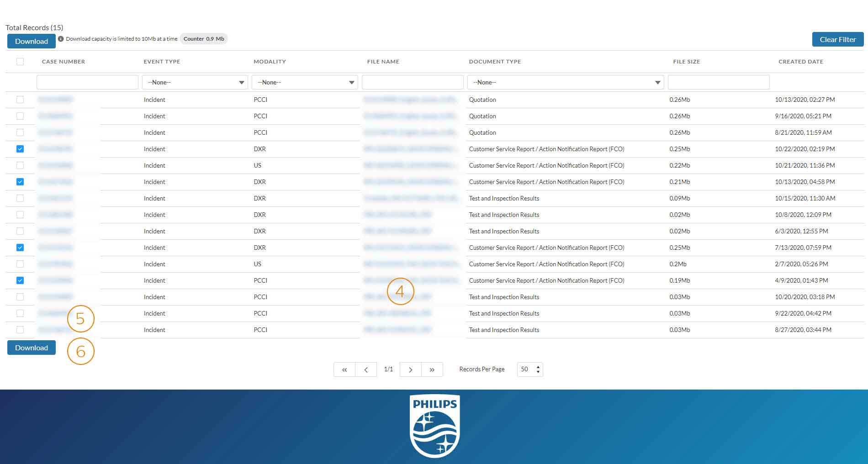This screenshot has height=464, width=868.
Task: Uncheck the row dated 10/22/2020, 02:19 PM
Action: point(20,149)
